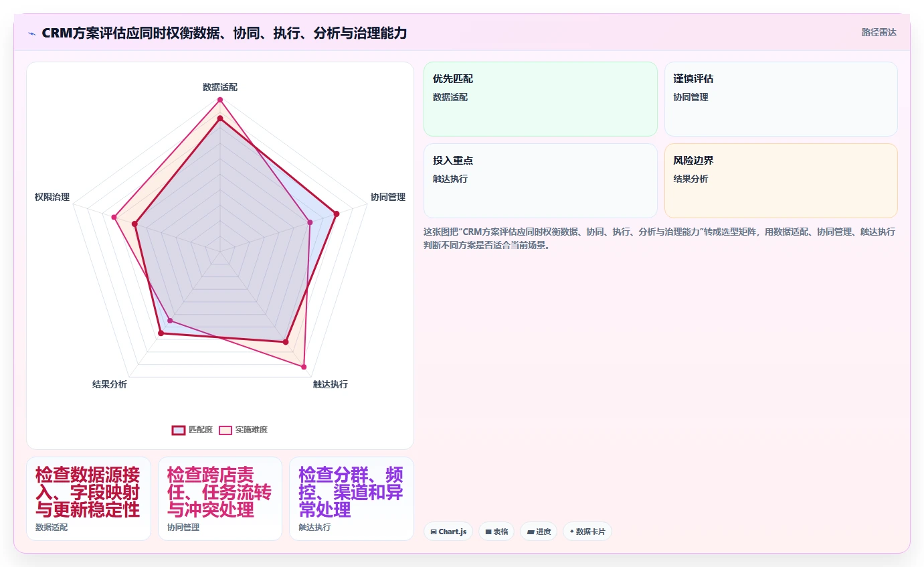Click 触达执行 text in 投入重点 card
Image resolution: width=924 pixels, height=567 pixels.
point(450,179)
